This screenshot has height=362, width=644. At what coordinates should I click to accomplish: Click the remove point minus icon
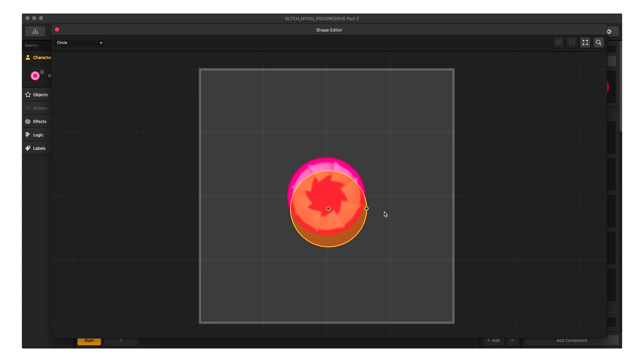click(x=572, y=43)
